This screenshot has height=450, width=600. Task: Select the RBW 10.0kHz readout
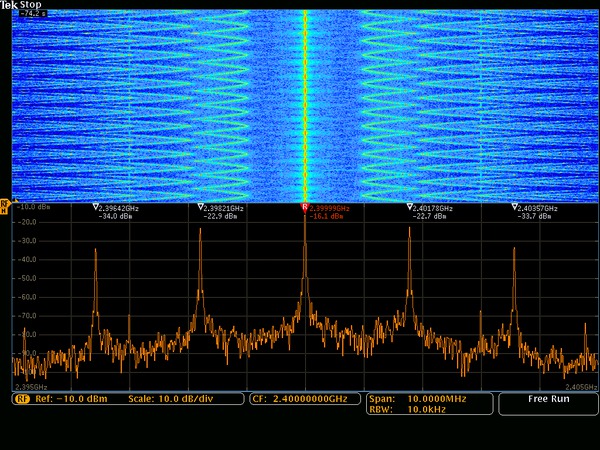410,408
